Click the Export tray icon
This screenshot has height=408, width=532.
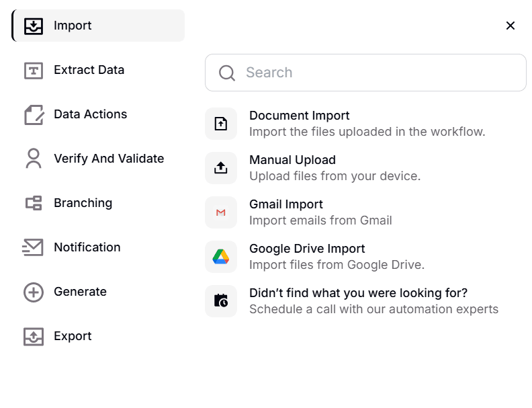click(x=34, y=337)
